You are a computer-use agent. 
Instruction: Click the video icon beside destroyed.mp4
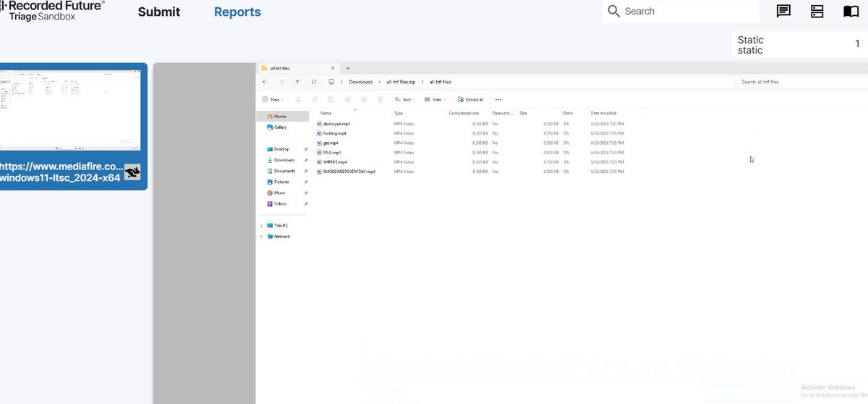coord(319,124)
